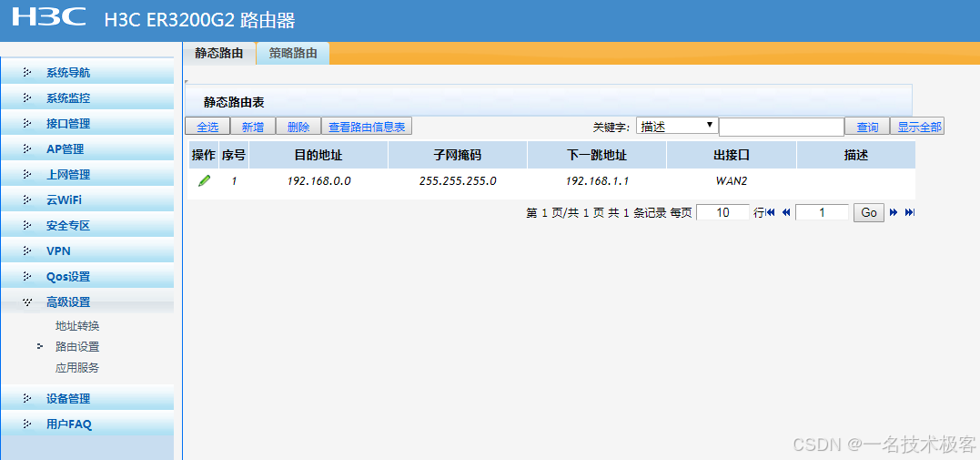Viewport: 980px width, 460px height.
Task: Click the arrow icon beside 系统导航
Action: tap(27, 72)
